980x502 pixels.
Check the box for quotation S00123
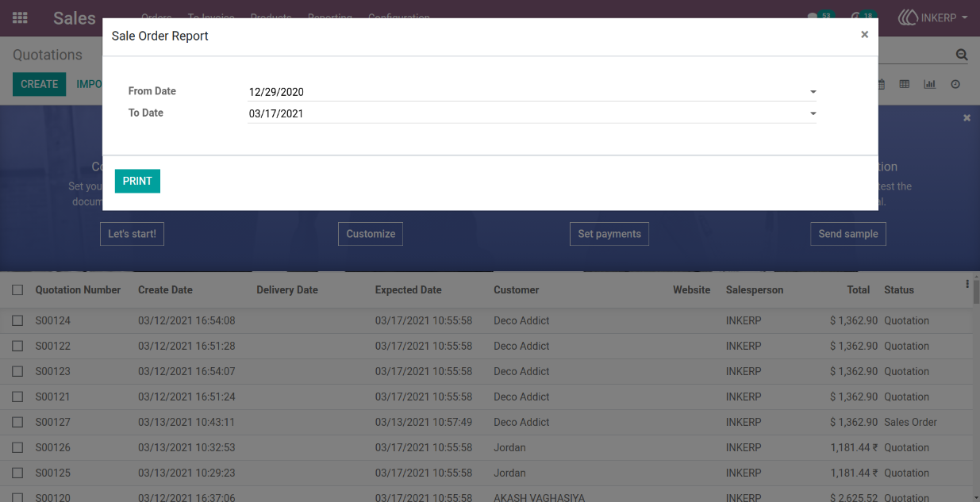point(17,372)
